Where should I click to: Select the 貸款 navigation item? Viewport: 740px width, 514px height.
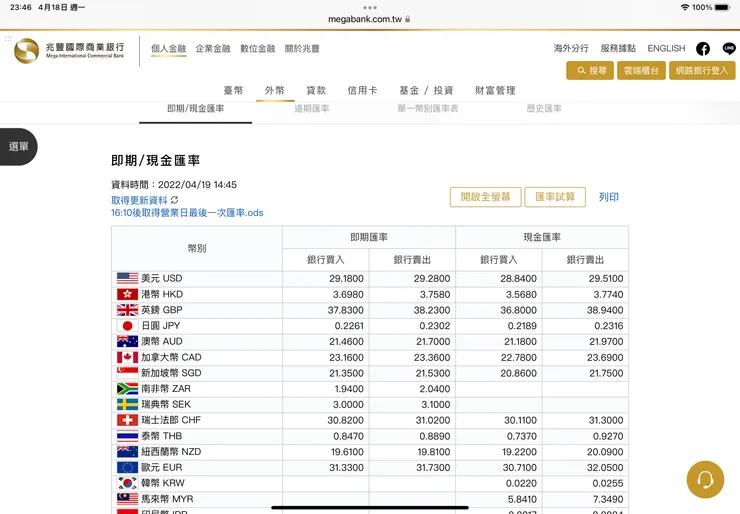click(x=316, y=90)
